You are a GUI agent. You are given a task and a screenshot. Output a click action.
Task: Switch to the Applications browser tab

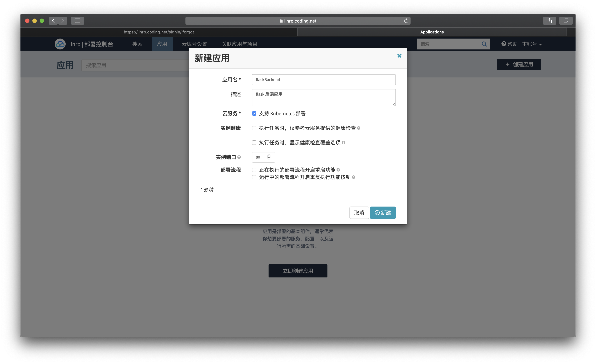point(432,32)
